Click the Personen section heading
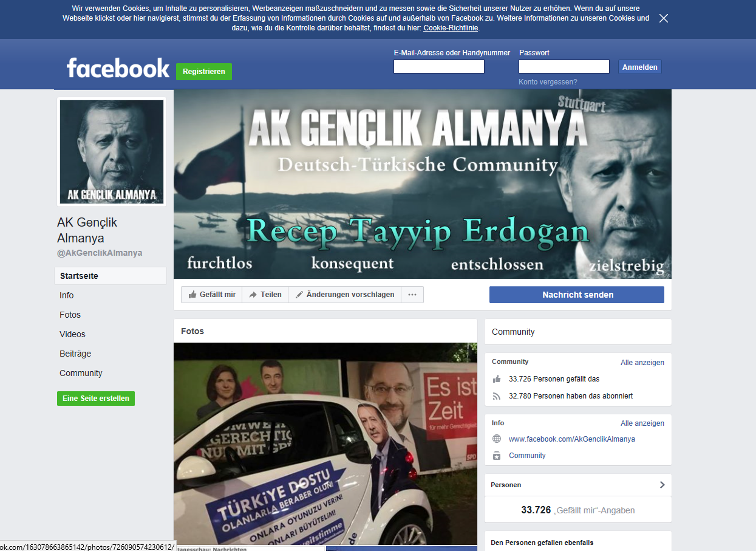The height and width of the screenshot is (551, 756). click(506, 485)
